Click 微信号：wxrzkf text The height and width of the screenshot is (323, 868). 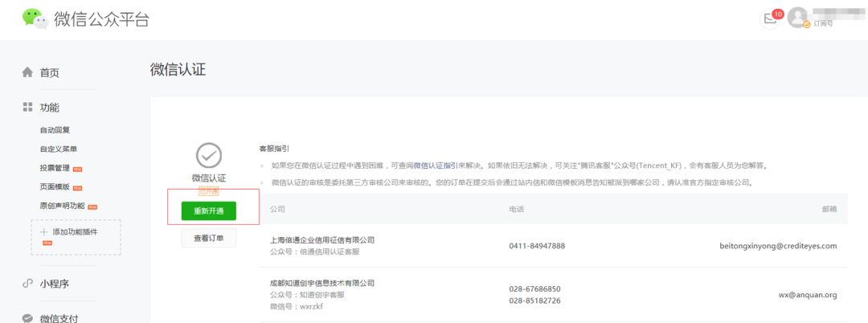point(297,306)
